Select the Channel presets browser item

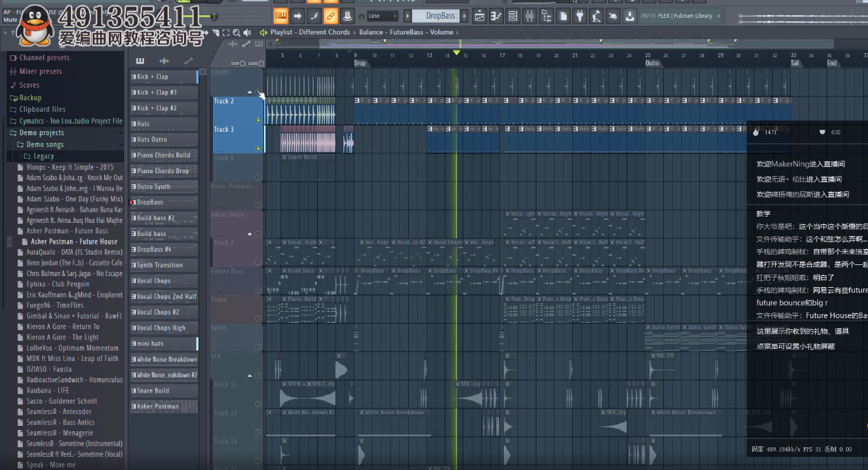tap(44, 58)
